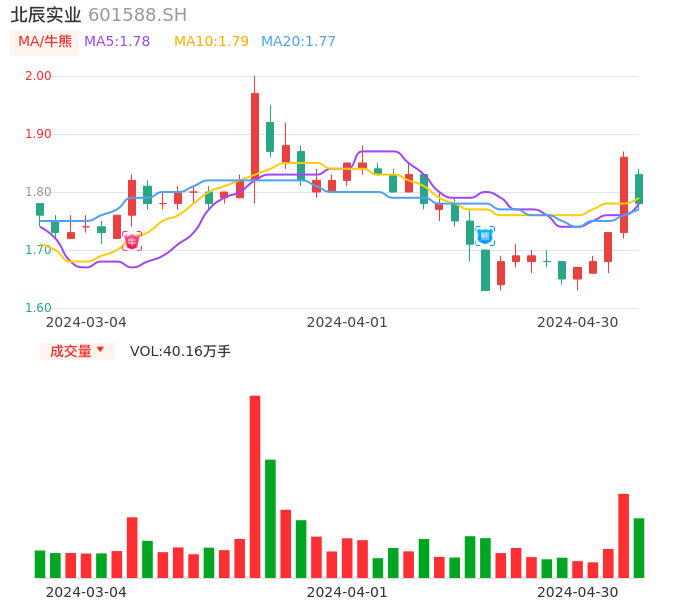Click the blue bear signal marker
Viewport: 686px width, 606px height.
485,236
